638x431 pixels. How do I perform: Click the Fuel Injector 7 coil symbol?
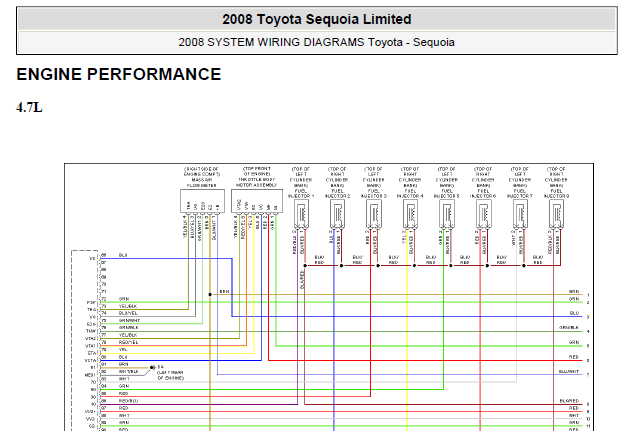pos(520,214)
